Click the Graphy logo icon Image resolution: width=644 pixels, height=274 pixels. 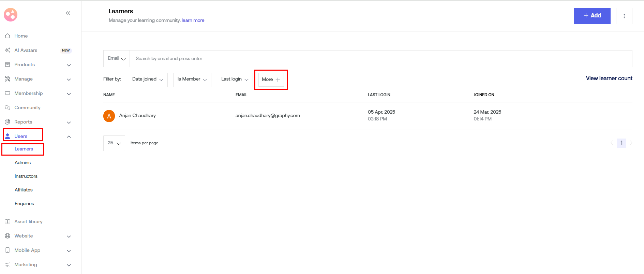pos(11,15)
